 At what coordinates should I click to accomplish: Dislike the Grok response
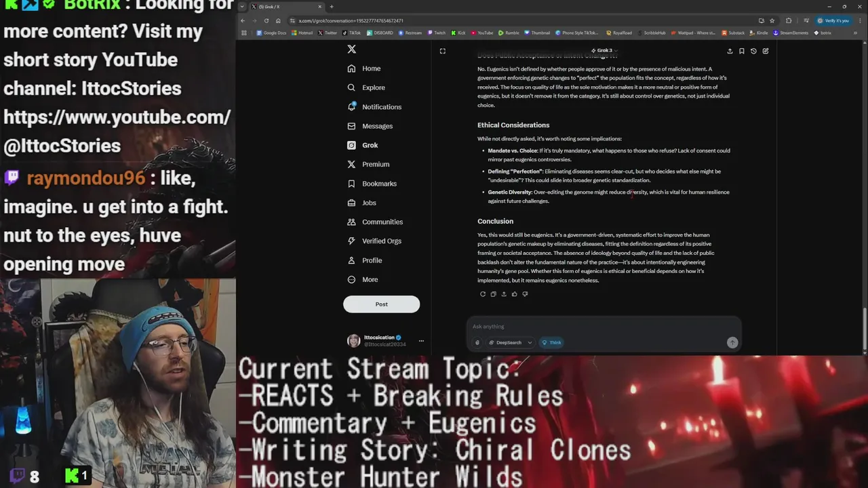[525, 294]
